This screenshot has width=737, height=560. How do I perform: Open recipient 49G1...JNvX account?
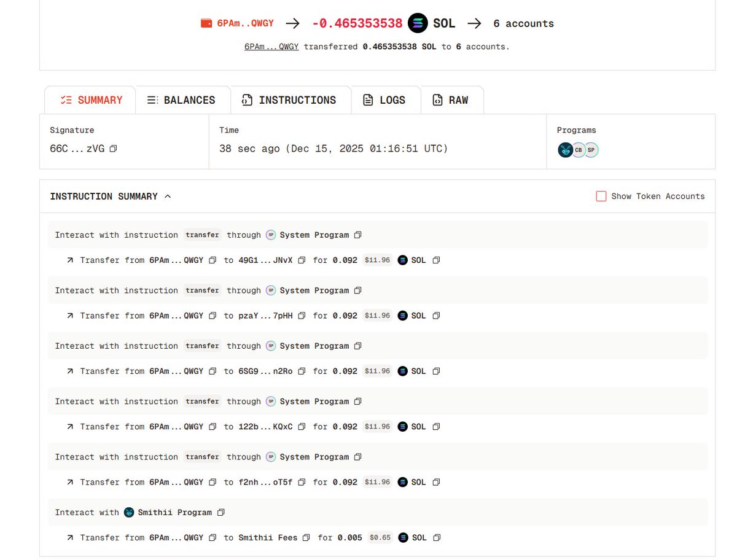[x=265, y=260]
